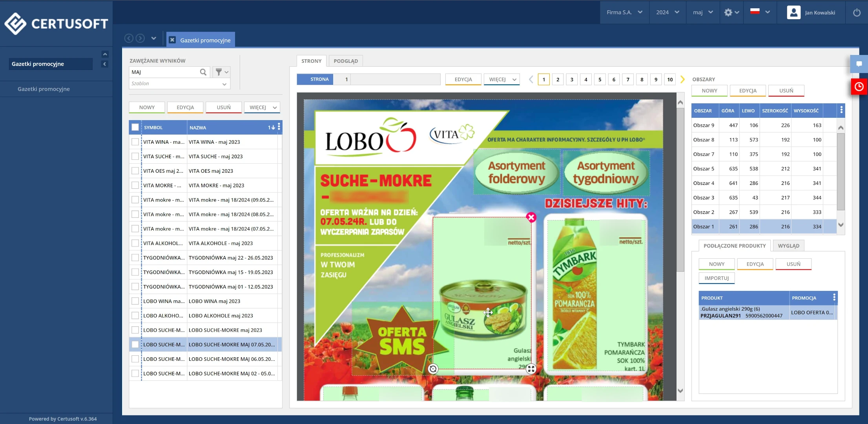Select the Obszar 9 row
The height and width of the screenshot is (424, 868).
[764, 125]
